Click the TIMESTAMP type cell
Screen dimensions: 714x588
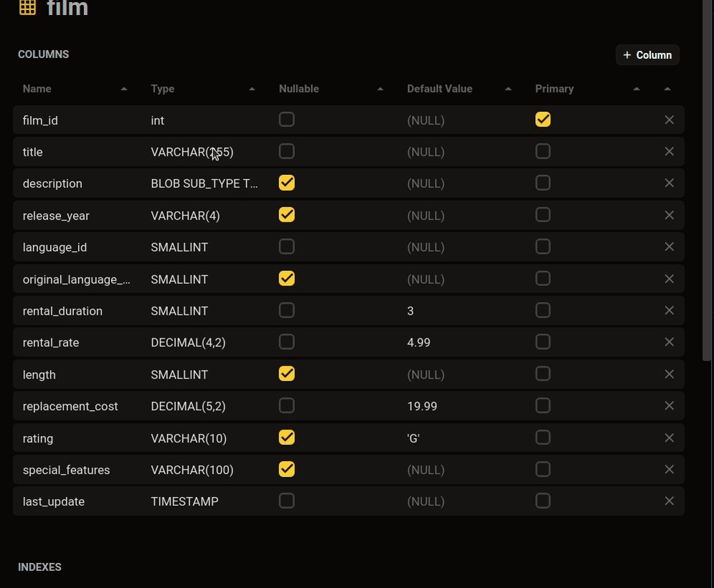click(184, 501)
